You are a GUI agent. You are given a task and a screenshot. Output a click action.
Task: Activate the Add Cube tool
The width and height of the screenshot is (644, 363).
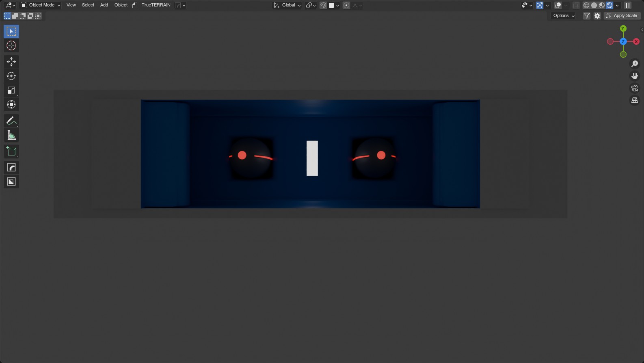point(11,151)
